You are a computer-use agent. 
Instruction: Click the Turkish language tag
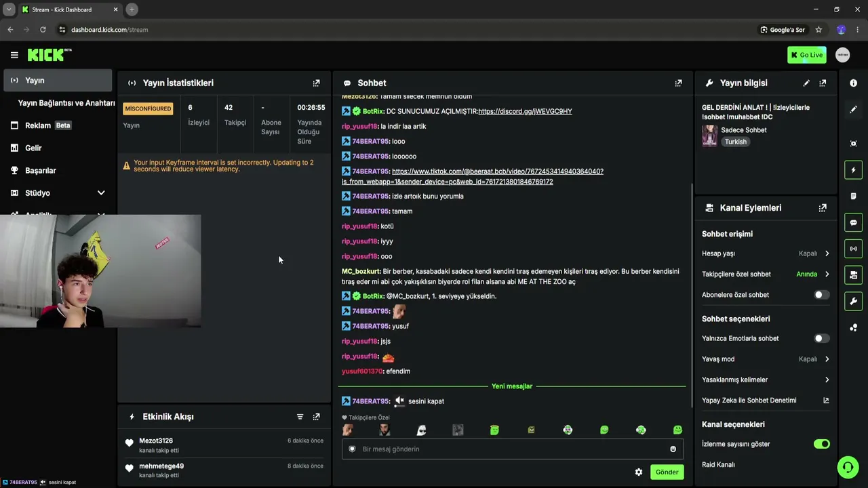[x=735, y=142]
